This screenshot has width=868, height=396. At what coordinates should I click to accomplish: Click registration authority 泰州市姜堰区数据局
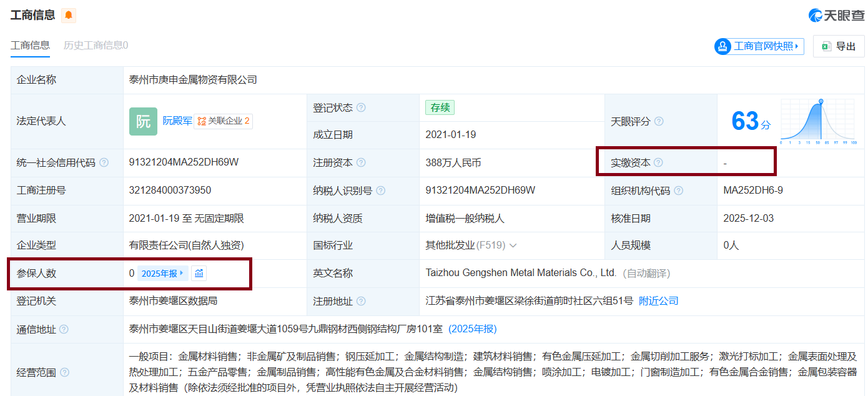click(x=173, y=301)
